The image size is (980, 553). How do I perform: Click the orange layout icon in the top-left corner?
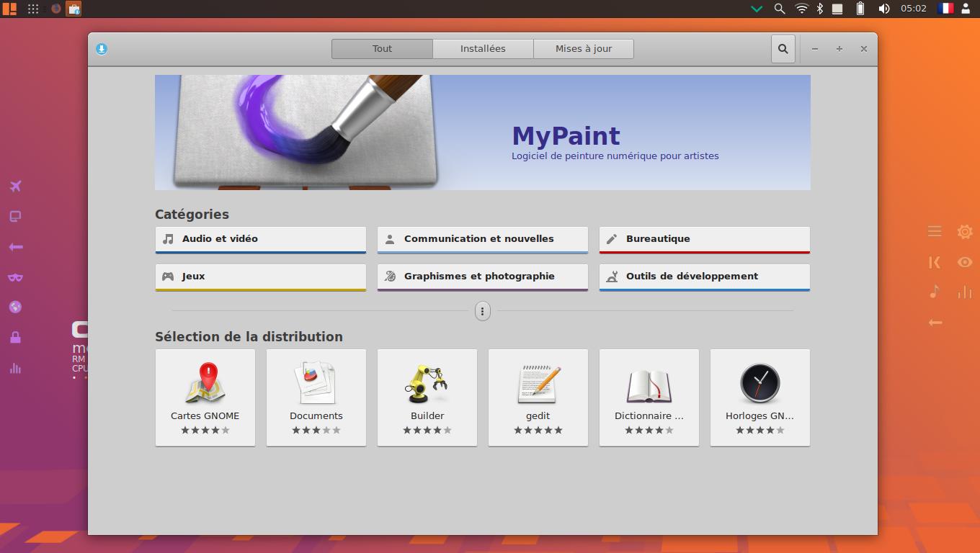[x=9, y=9]
